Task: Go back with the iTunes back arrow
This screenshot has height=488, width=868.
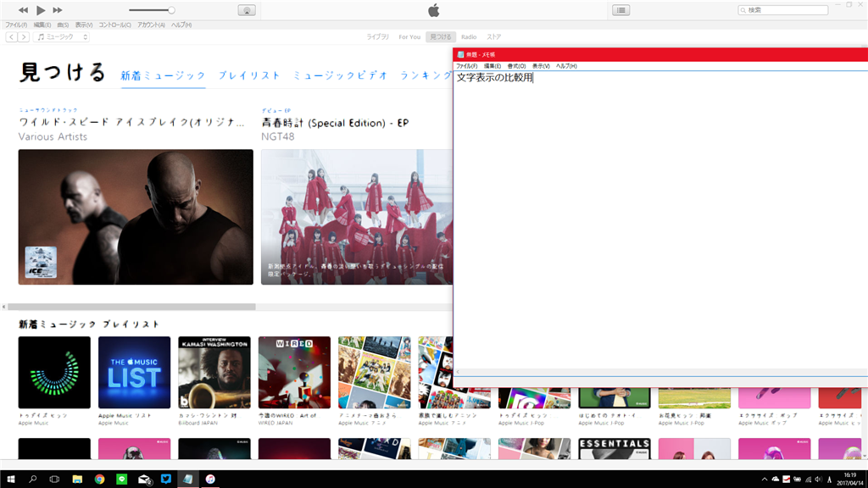Action: (11, 37)
